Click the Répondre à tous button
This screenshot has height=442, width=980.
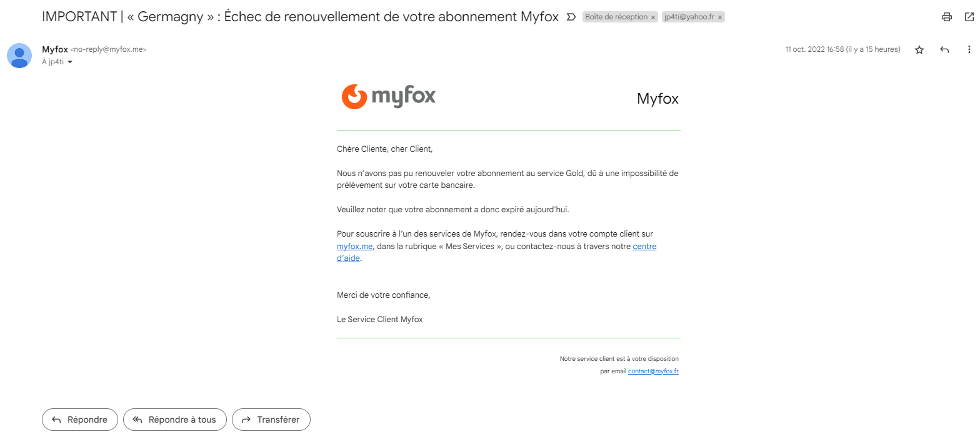[x=174, y=420]
